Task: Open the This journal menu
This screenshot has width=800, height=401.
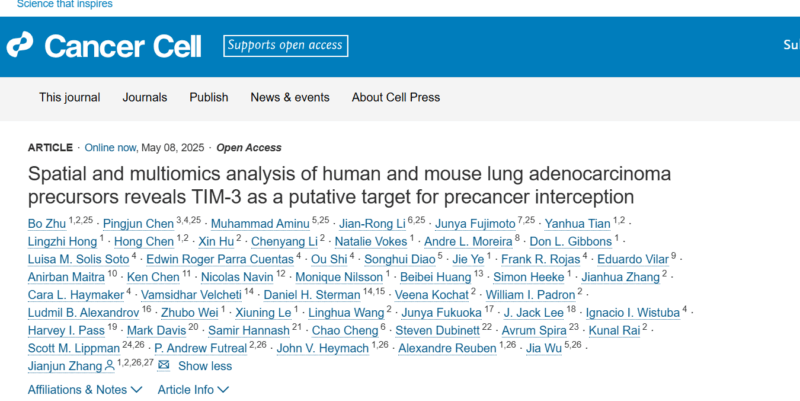Action: tap(69, 97)
